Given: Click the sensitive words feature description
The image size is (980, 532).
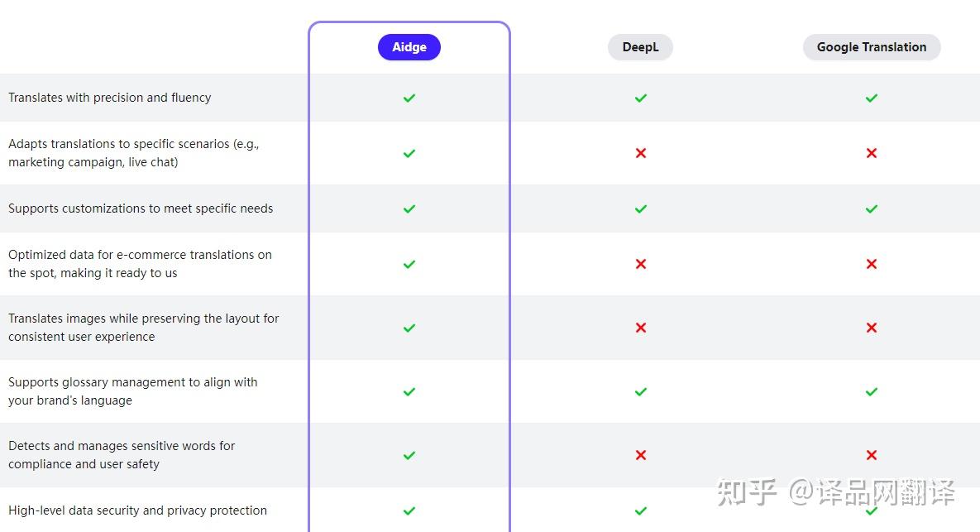Looking at the screenshot, I should pos(122,455).
